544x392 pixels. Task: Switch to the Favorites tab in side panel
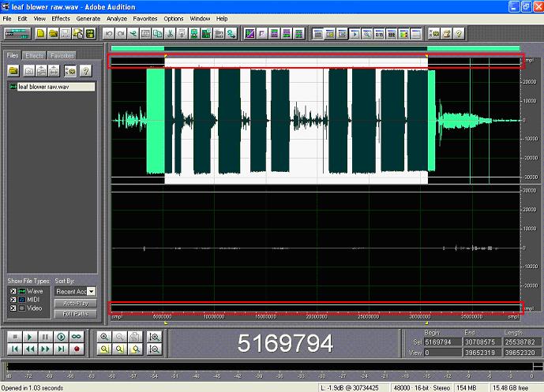(x=62, y=55)
